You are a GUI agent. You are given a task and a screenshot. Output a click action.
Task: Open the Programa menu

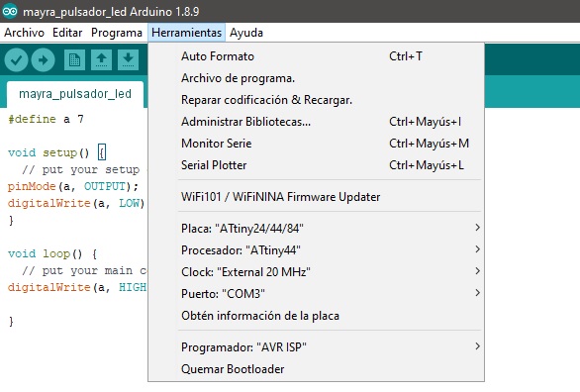117,33
